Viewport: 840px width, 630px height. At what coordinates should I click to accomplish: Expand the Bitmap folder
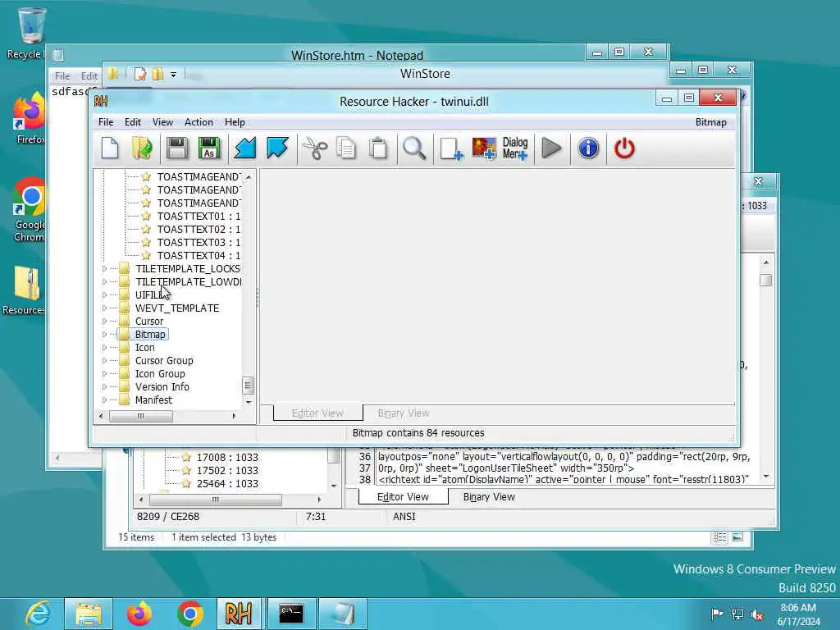click(104, 335)
